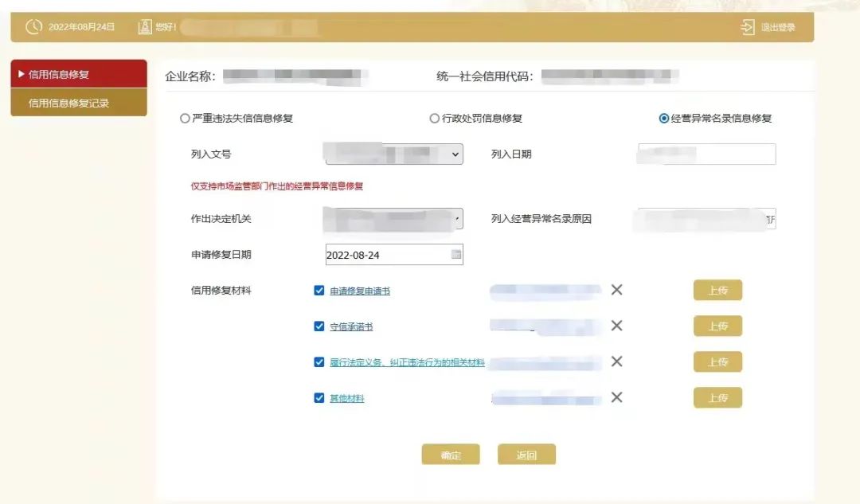Click the clock icon beside the date
The width and height of the screenshot is (860, 504).
[x=33, y=27]
